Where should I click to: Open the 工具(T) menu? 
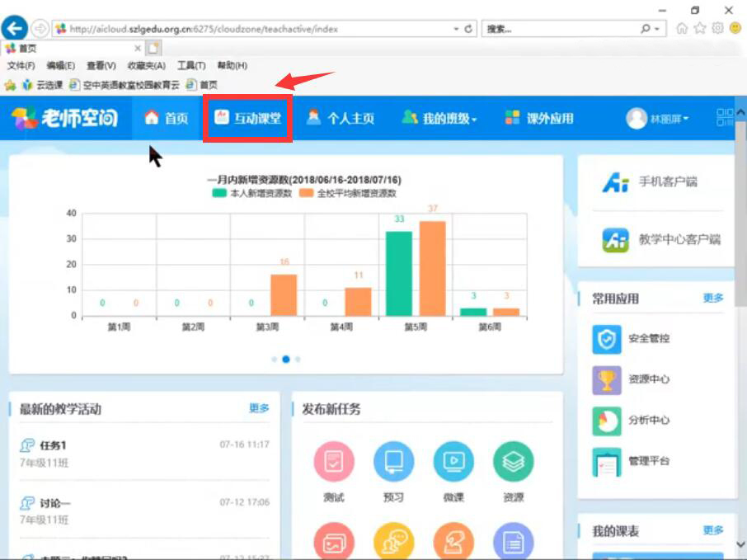[191, 66]
